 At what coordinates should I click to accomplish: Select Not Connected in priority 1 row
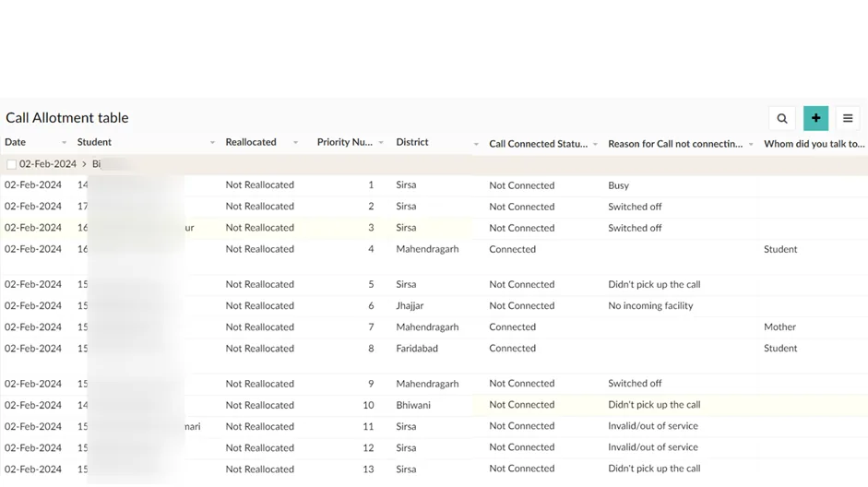521,185
